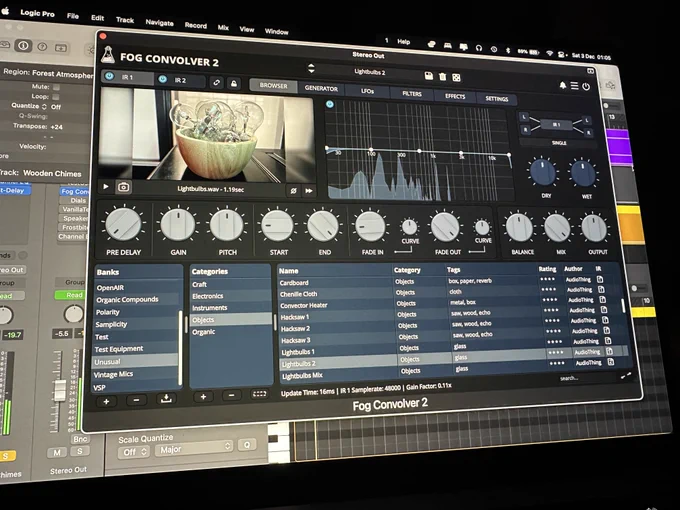The height and width of the screenshot is (510, 680).
Task: Switch to the FILTERS tab
Action: [412, 94]
